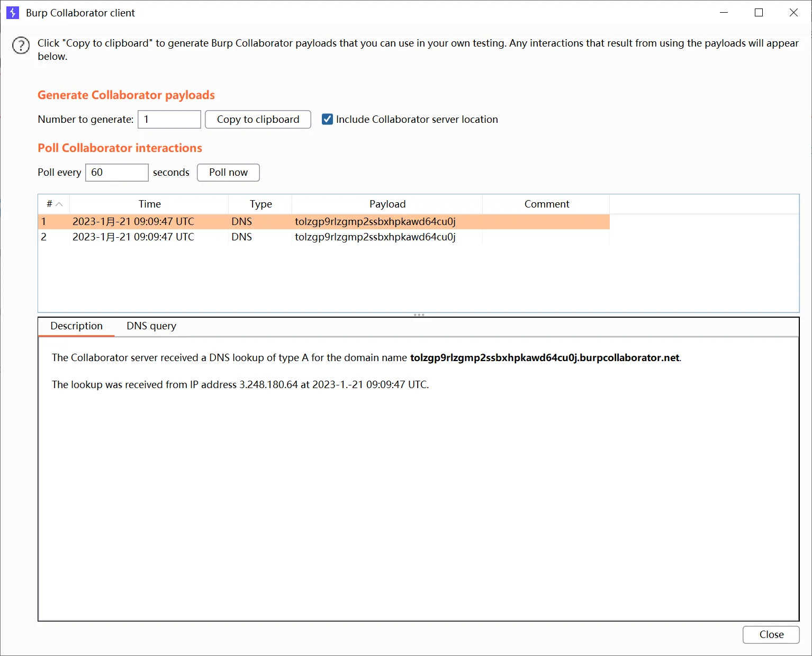The height and width of the screenshot is (656, 812).
Task: Sort interactions by the # column header
Action: [x=53, y=204]
